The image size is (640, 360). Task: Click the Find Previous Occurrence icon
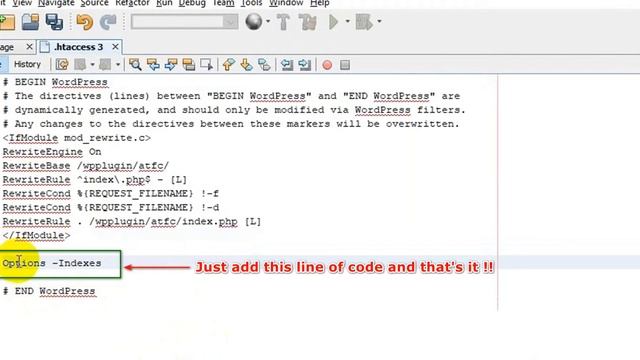point(153,64)
